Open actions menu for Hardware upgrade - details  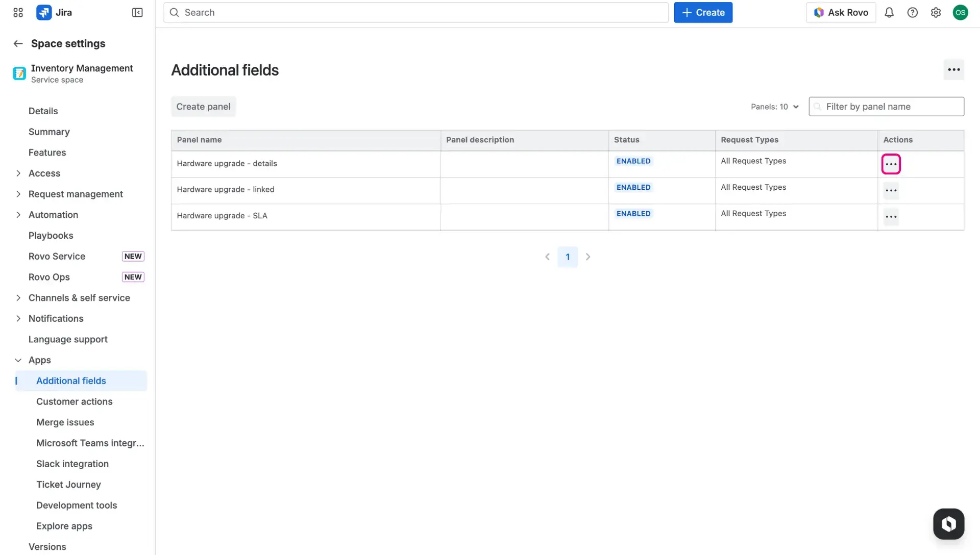[891, 164]
